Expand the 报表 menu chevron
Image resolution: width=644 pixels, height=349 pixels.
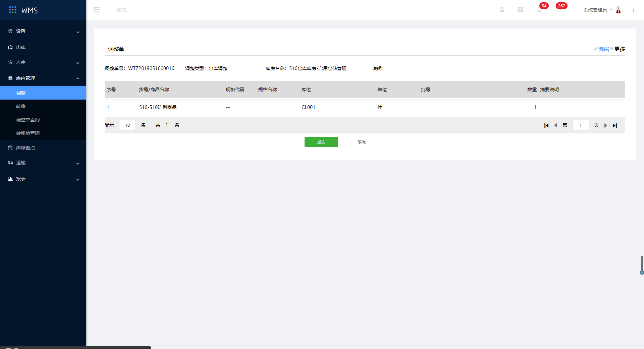(x=78, y=180)
